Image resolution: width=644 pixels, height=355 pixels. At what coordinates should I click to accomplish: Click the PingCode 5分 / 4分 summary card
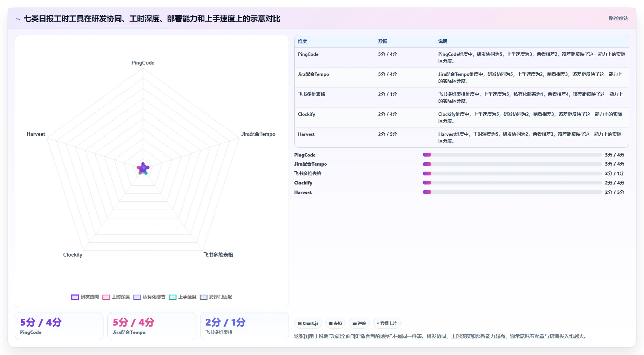click(59, 326)
